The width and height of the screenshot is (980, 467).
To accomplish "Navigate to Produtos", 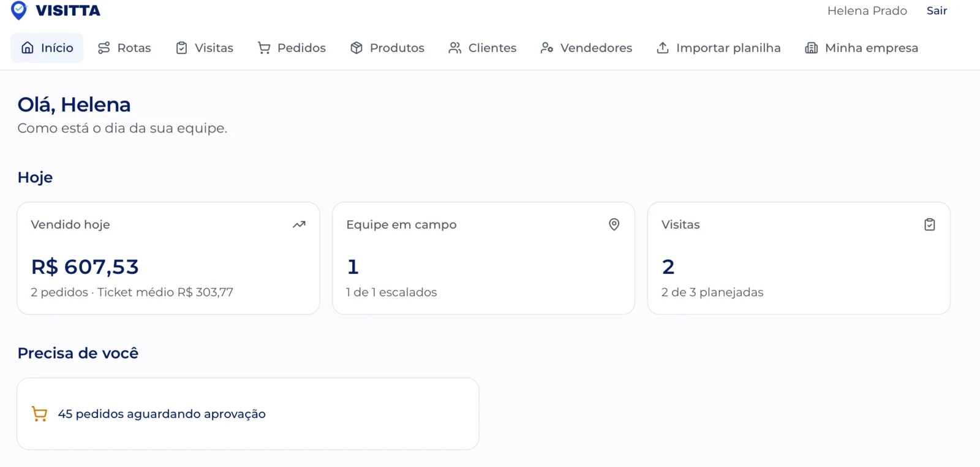I will pos(387,48).
